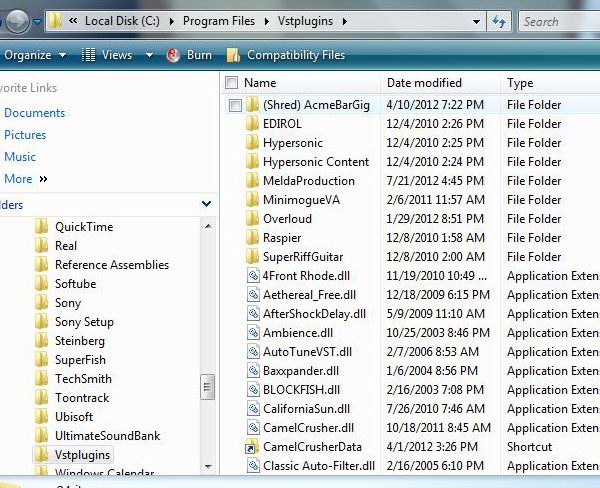Click the CamelCrusherData shortcut icon

tap(252, 447)
